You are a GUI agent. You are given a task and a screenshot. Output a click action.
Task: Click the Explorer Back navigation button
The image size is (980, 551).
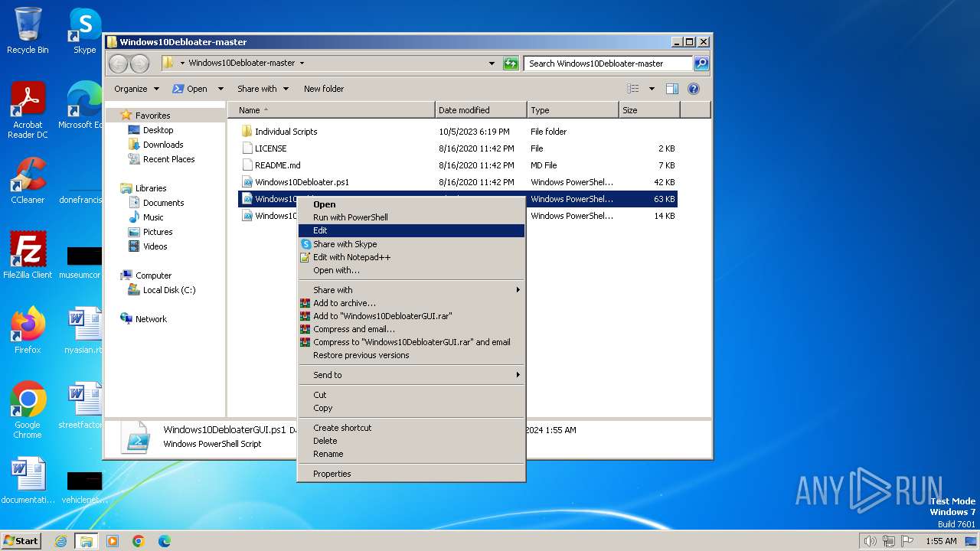pos(119,64)
